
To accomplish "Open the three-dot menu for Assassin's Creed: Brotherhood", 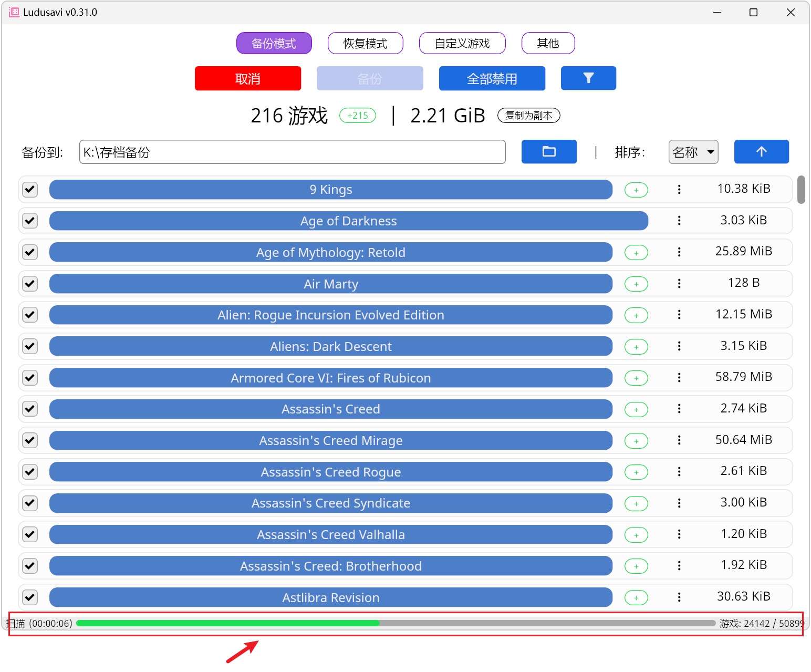I will [679, 566].
